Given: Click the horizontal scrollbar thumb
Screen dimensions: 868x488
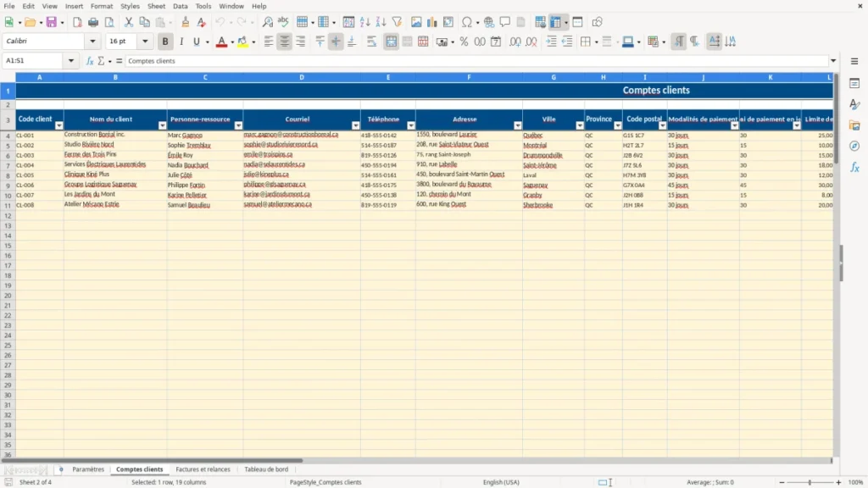Looking at the screenshot, I should 152,460.
